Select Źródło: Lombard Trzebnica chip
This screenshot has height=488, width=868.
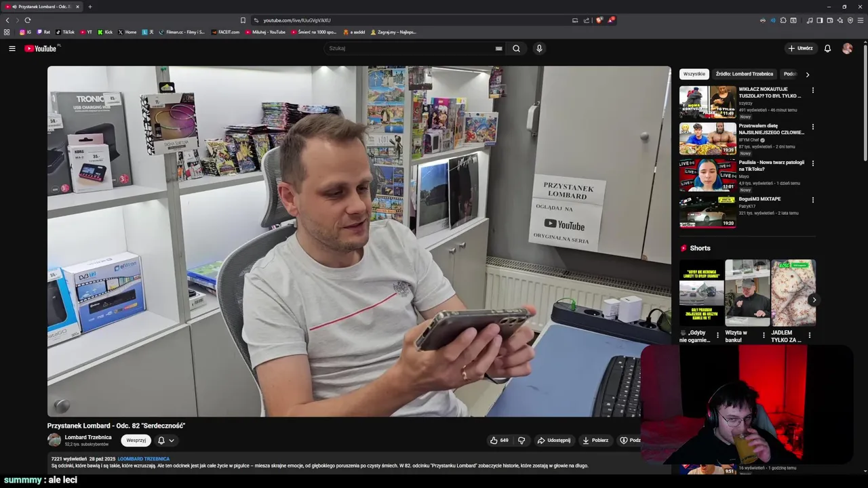[744, 74]
